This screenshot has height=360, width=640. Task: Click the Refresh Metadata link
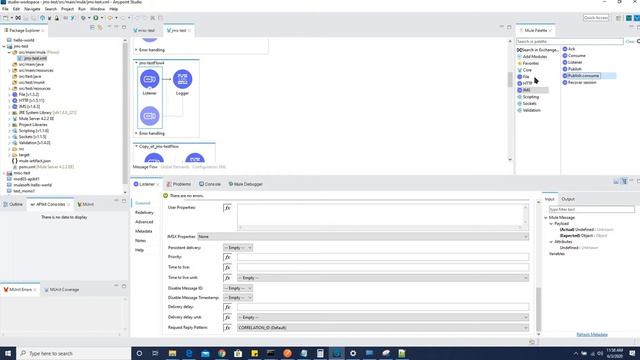592,335
